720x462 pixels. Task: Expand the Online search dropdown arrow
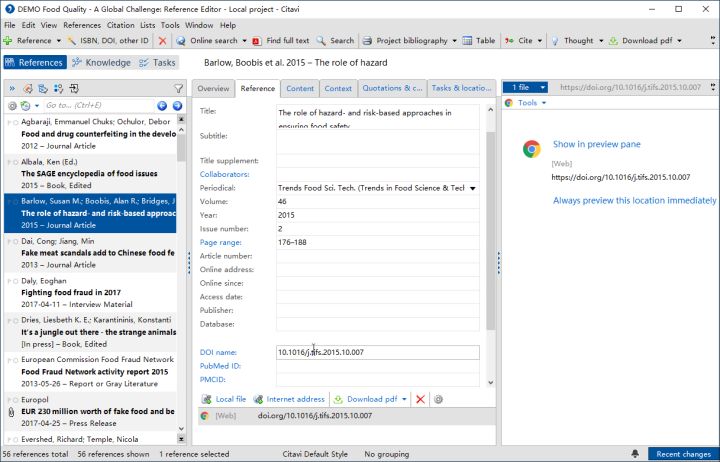(x=244, y=40)
